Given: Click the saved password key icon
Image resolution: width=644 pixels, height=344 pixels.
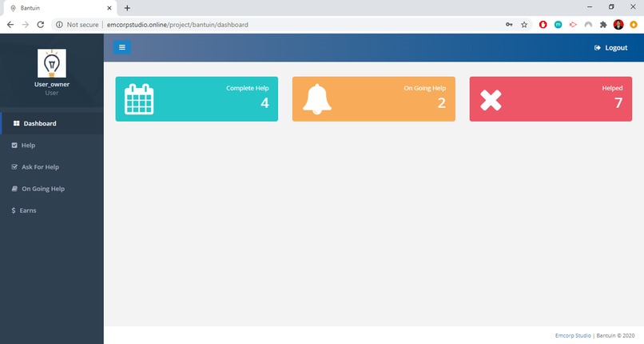Looking at the screenshot, I should (x=509, y=25).
